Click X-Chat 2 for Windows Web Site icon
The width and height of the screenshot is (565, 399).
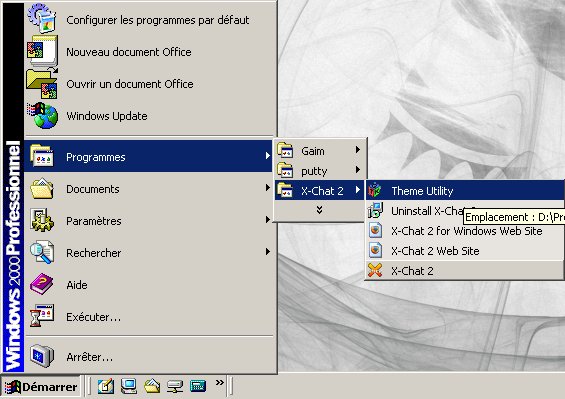tap(375, 230)
